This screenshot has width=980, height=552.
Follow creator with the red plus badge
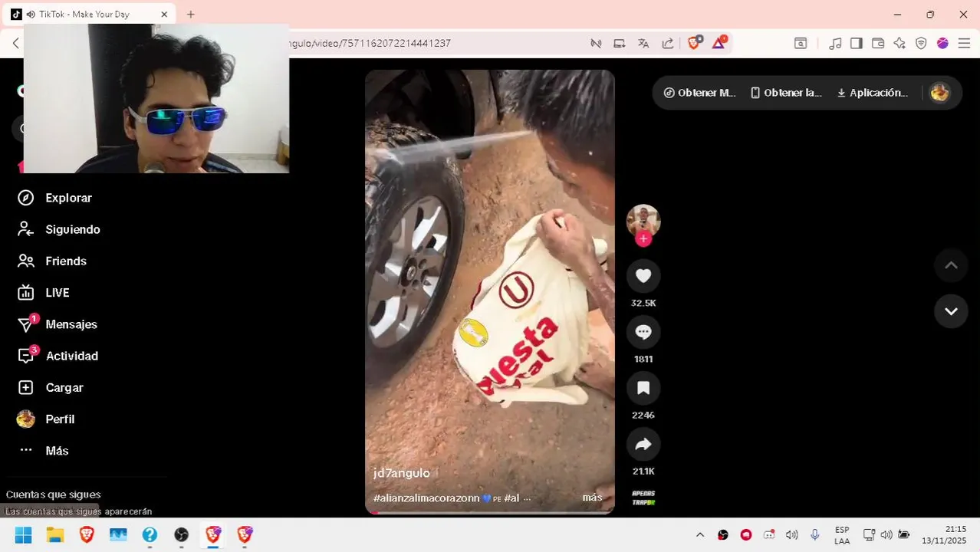[x=643, y=238]
